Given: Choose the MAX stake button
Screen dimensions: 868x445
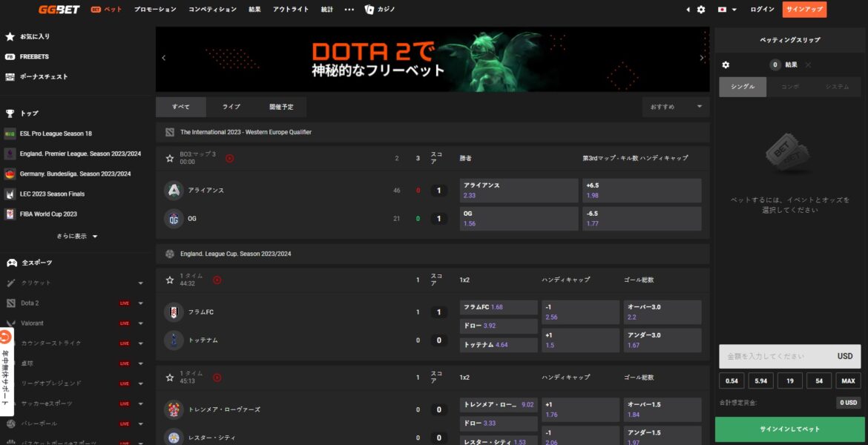Looking at the screenshot, I should click(849, 380).
